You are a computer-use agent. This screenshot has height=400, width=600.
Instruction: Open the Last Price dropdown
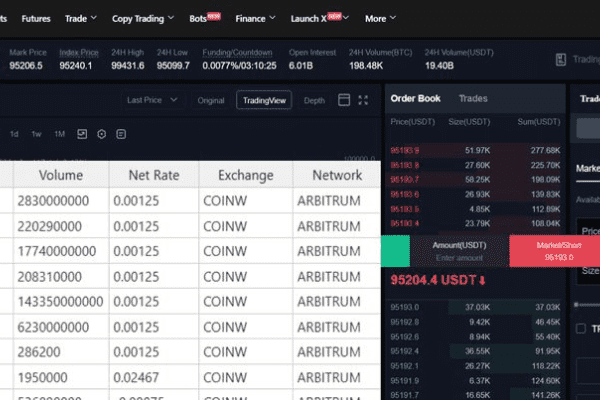[x=152, y=100]
